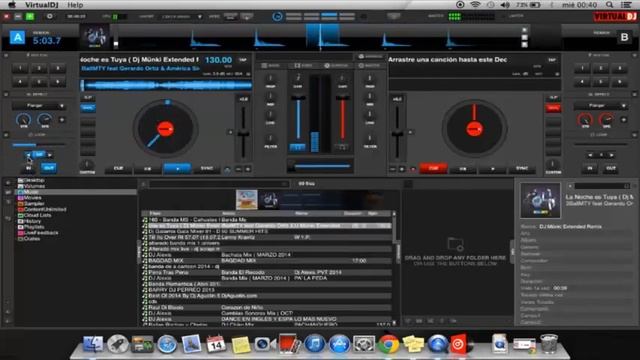Turn deck A first effect knob
This screenshot has width=640, height=360.
[x=23, y=120]
